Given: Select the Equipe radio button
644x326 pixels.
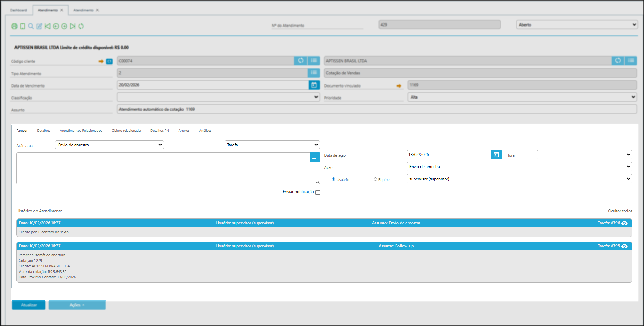Looking at the screenshot, I should click(x=375, y=179).
